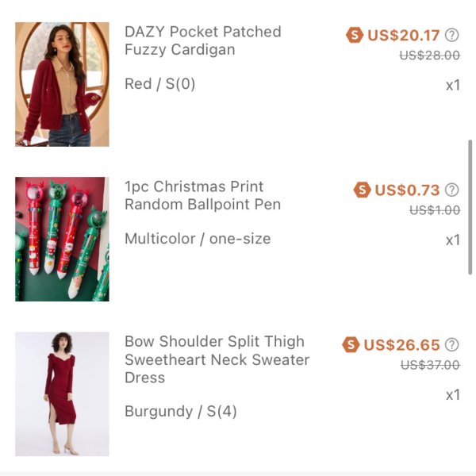Open the Christmas ballpoint pens product image
The height and width of the screenshot is (476, 476).
[x=62, y=240]
